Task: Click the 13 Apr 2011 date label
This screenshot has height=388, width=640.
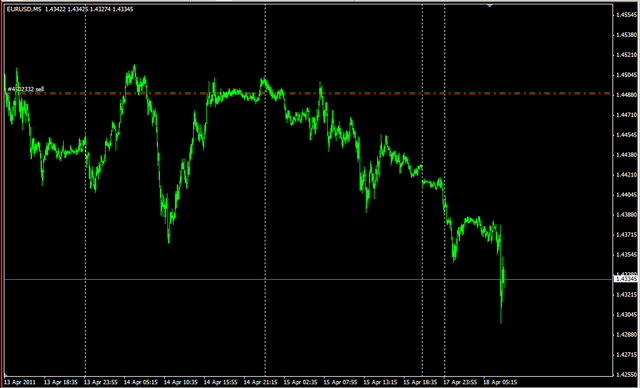Action: coord(20,382)
